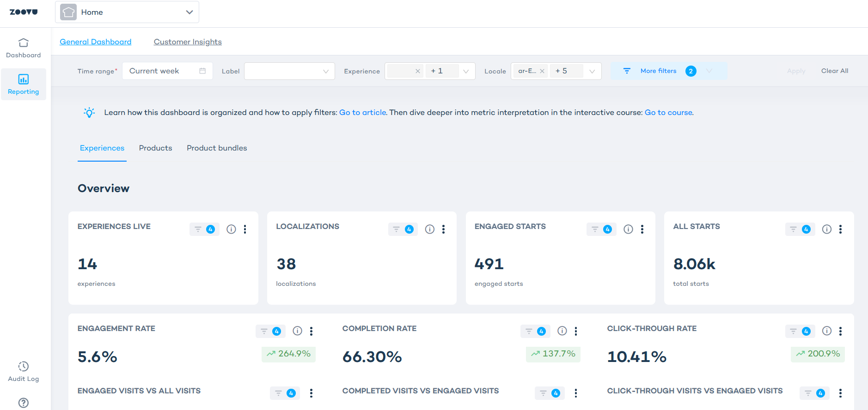Open the Audit Log sidebar item
The height and width of the screenshot is (410, 868).
[24, 372]
